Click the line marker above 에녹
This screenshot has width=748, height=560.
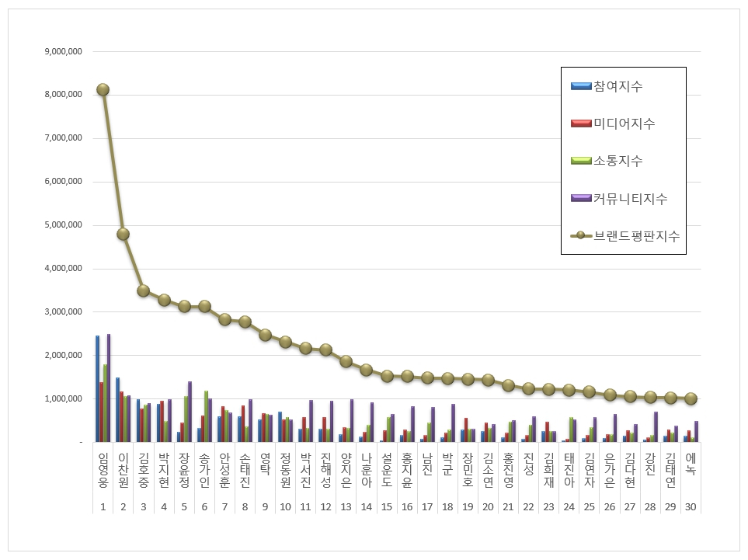[x=691, y=398]
